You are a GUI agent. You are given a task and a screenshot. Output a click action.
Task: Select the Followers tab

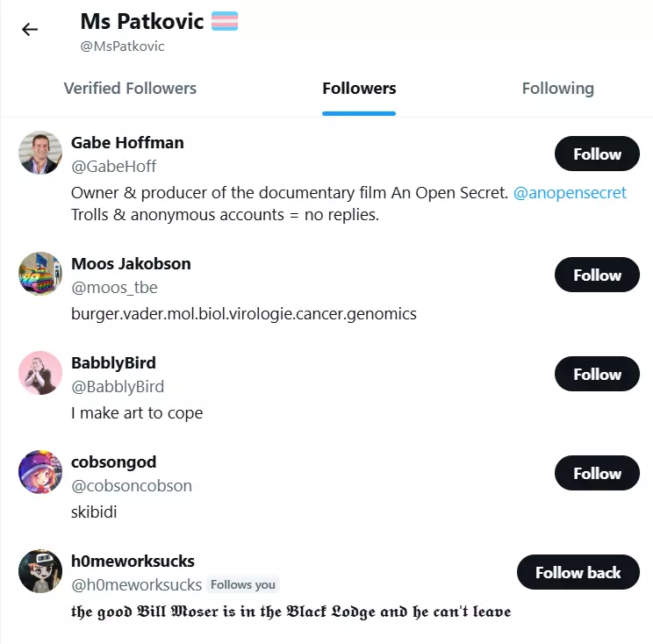click(359, 89)
